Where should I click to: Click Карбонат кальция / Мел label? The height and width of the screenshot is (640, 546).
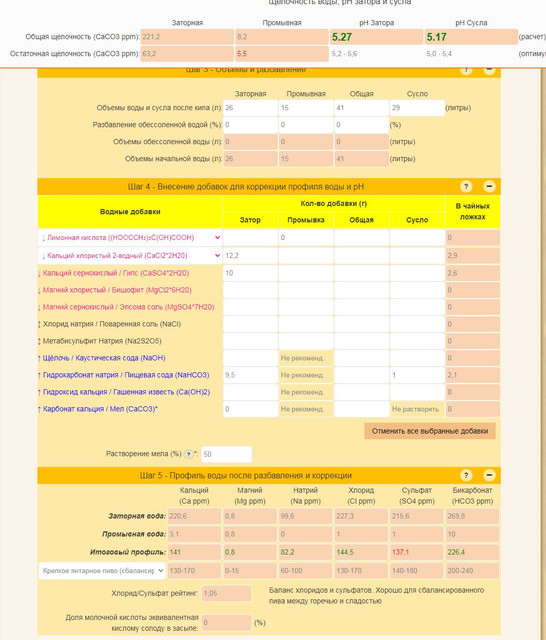(x=98, y=409)
